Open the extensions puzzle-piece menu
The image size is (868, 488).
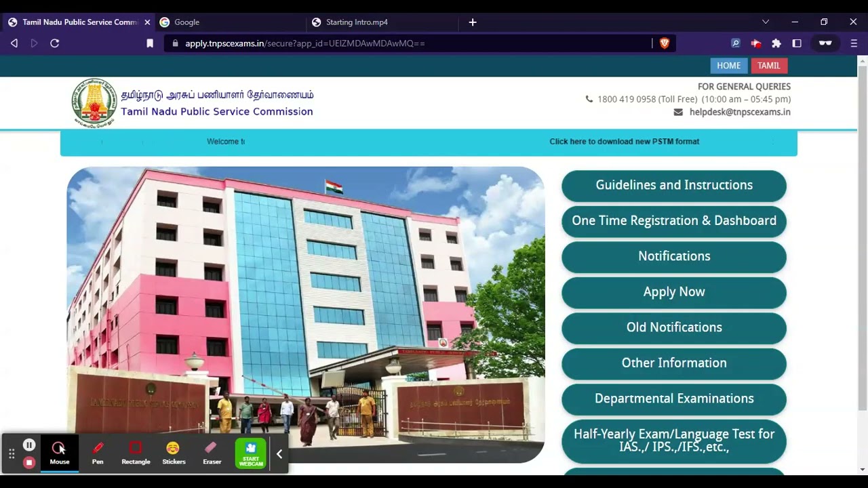(x=776, y=43)
